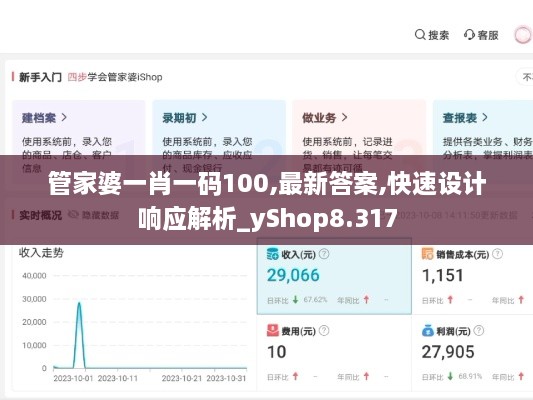
Task: Click the 费用(元) red icon
Action: pyautogui.click(x=273, y=331)
